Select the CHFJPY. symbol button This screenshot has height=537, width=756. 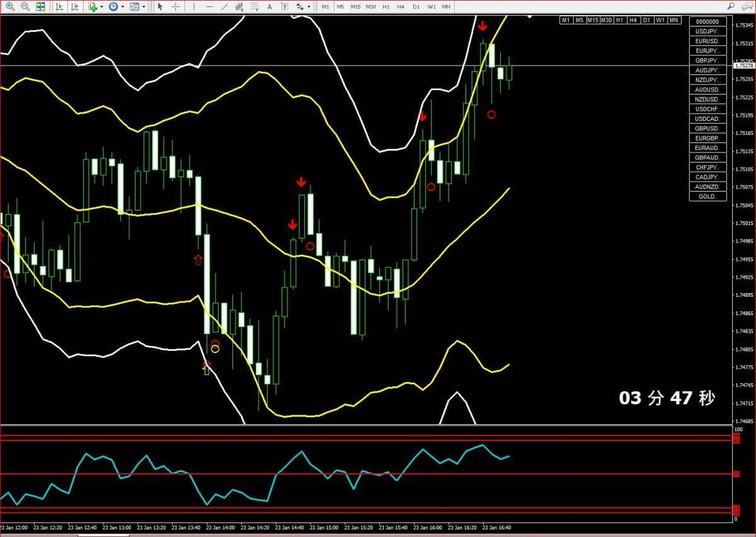(707, 168)
